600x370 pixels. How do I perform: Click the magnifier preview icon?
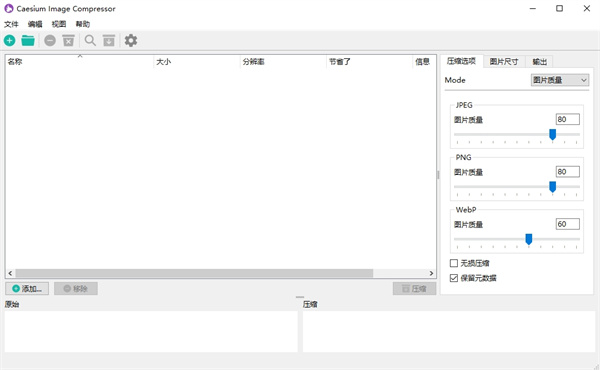pos(90,40)
